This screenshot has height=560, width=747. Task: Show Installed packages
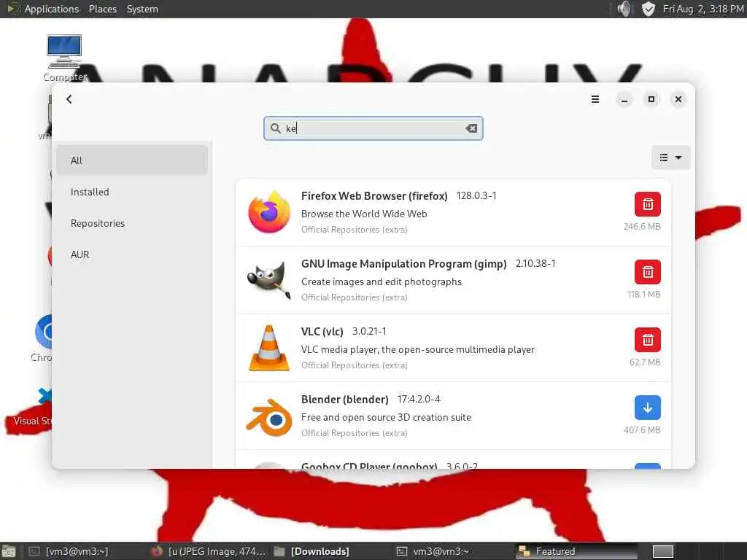pyautogui.click(x=132, y=192)
